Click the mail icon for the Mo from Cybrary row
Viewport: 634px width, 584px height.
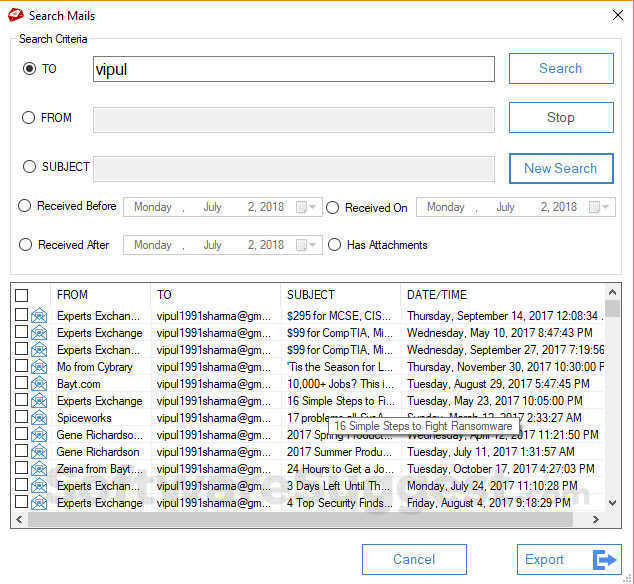tap(39, 367)
